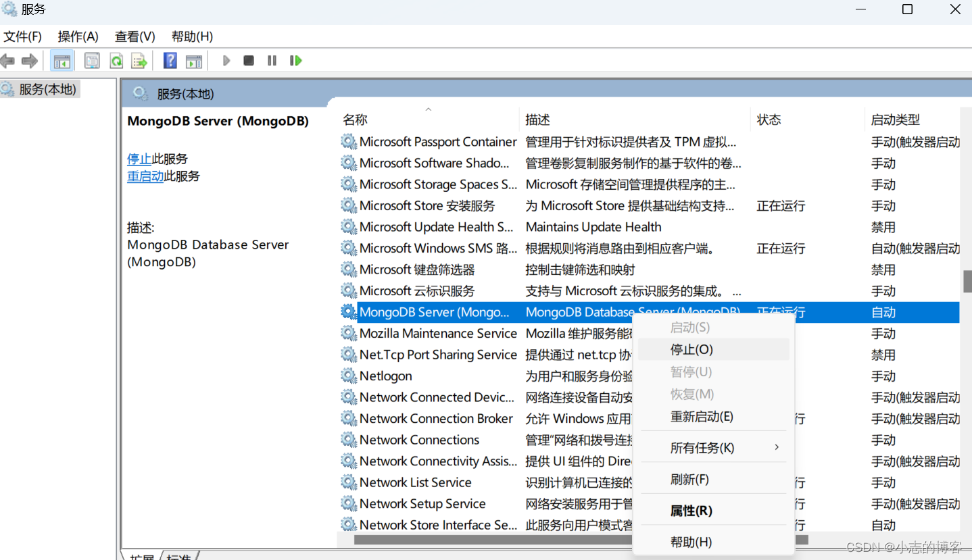Select the Microsoft Update Health S... row name
This screenshot has width=972, height=560.
tap(437, 227)
